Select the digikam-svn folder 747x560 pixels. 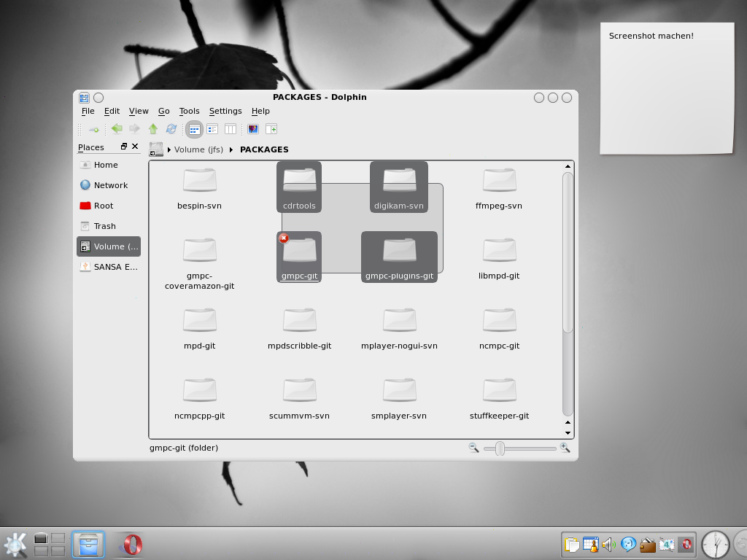399,187
